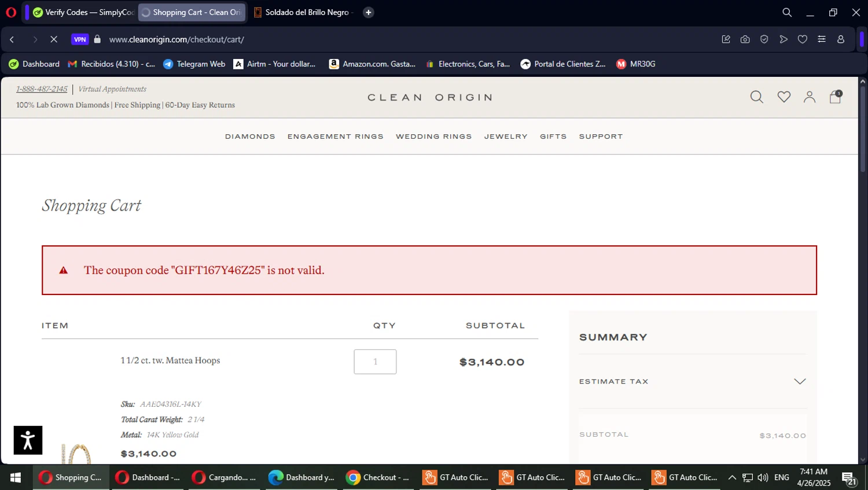
Task: Switch to Edge Dashboard taskbar item
Action: click(302, 478)
